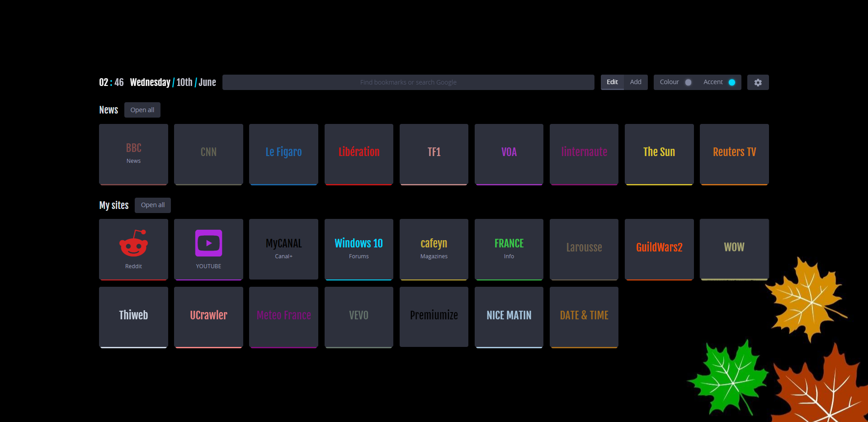Open The Sun tile
Viewport: 868px width, 422px height.
coord(659,154)
